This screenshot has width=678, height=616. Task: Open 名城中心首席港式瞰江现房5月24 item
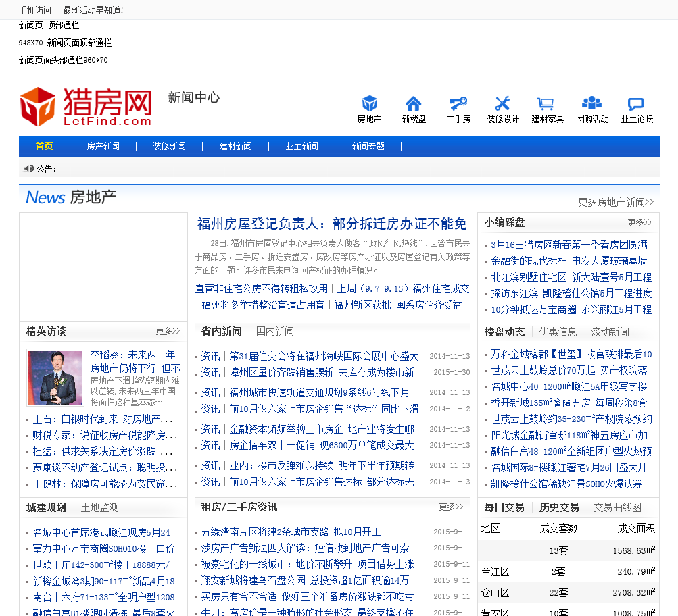click(x=101, y=533)
